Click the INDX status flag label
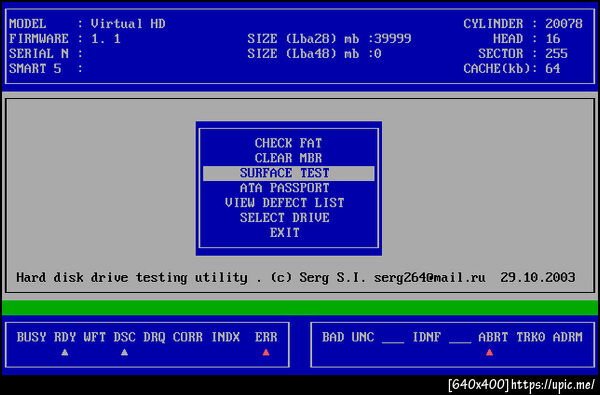The height and width of the screenshot is (395, 600). pos(226,337)
